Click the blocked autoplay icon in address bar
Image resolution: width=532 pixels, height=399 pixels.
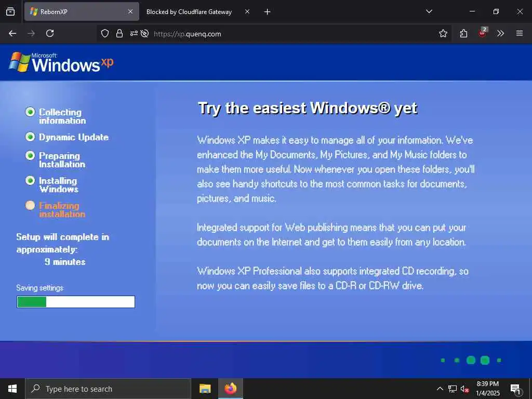click(x=144, y=33)
